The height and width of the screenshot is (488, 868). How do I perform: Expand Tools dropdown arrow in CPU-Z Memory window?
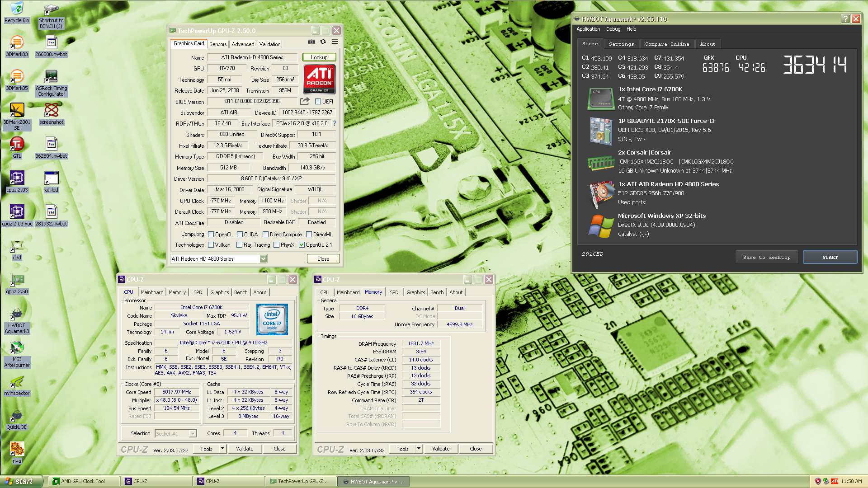(x=419, y=449)
